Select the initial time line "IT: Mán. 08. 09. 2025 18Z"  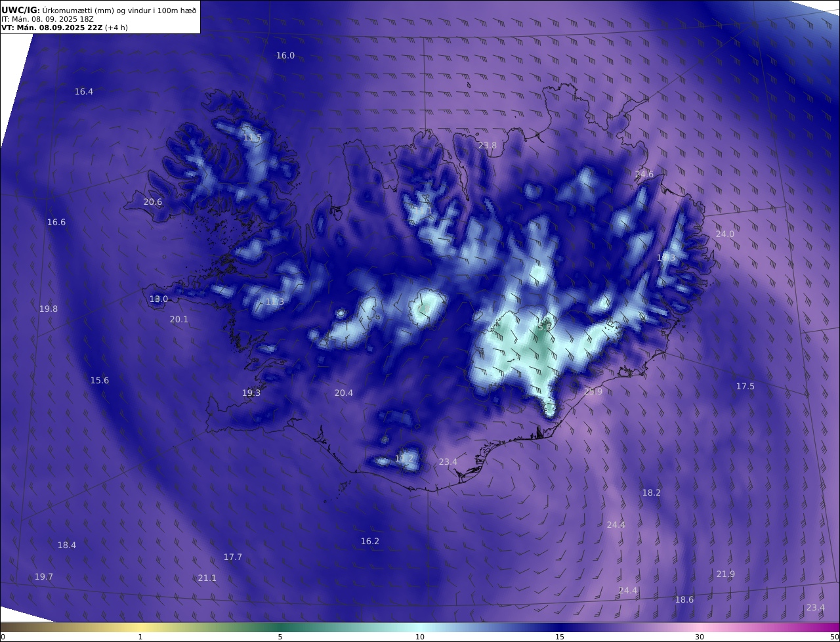pos(47,19)
